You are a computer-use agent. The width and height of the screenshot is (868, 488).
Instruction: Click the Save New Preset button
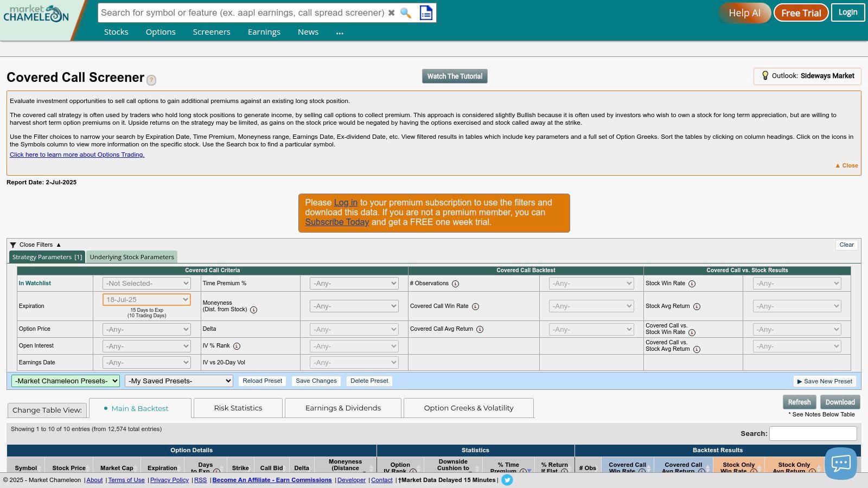pos(825,382)
